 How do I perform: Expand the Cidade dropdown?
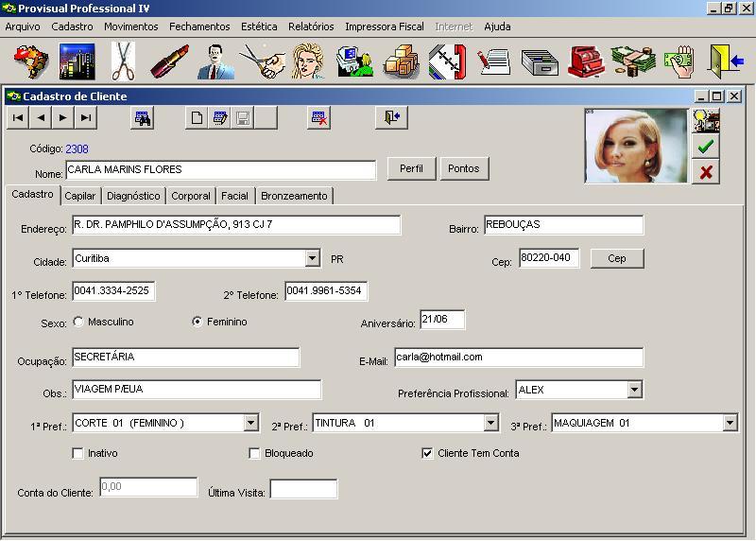click(x=313, y=258)
